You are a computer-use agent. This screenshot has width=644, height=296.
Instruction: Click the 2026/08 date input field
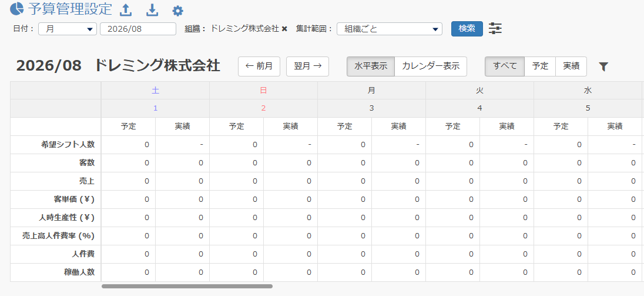[138, 29]
